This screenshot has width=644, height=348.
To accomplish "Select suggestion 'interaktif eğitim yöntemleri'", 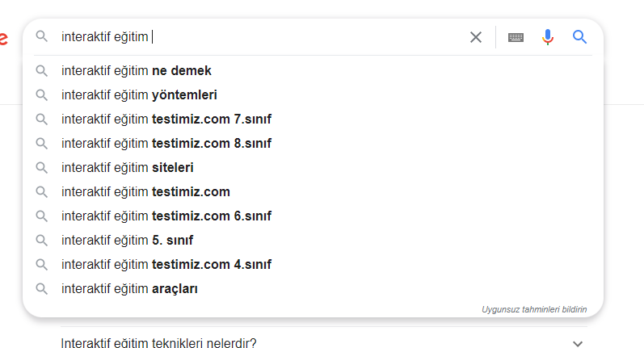I will (x=313, y=94).
